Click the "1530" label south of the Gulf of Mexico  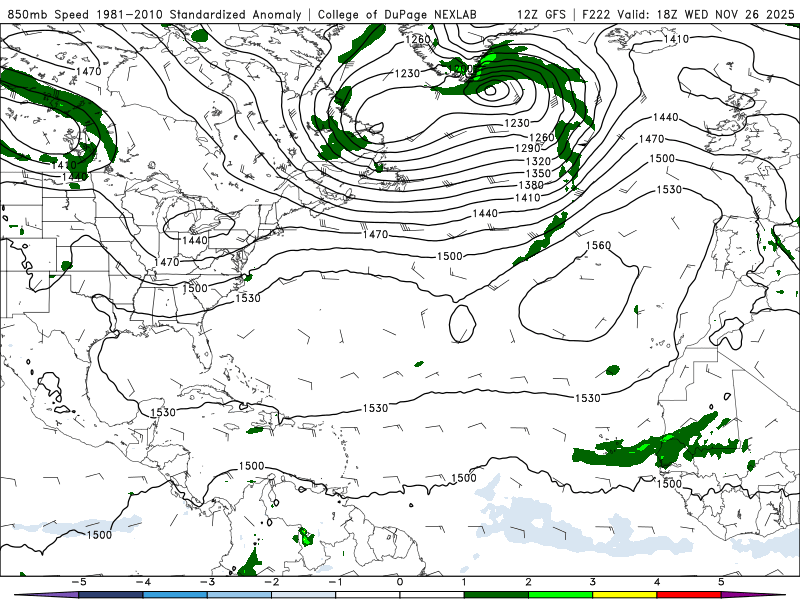coord(163,412)
